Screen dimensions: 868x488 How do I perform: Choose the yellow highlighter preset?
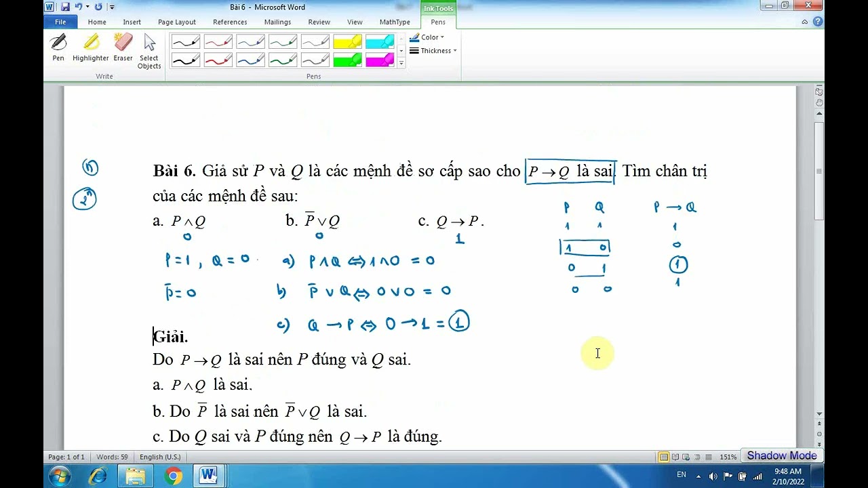pos(347,42)
